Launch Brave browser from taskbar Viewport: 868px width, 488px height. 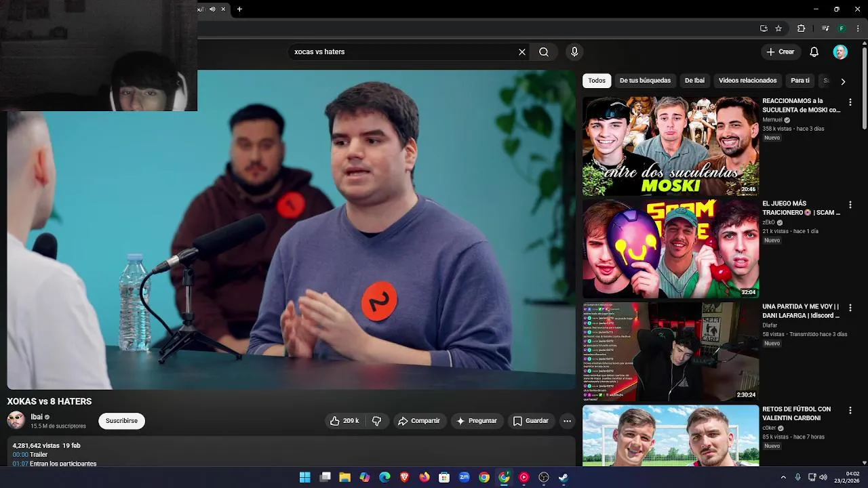click(x=404, y=477)
